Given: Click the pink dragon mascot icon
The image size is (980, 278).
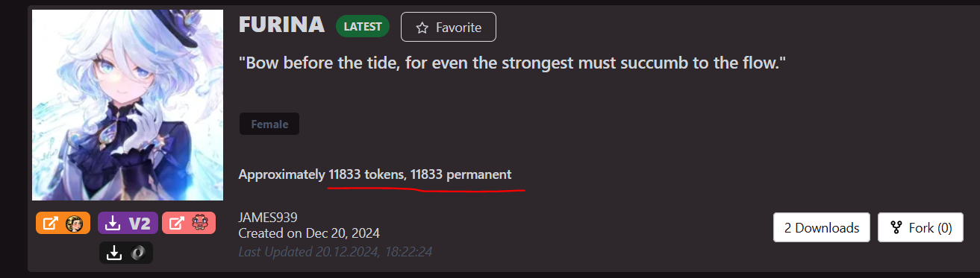Looking at the screenshot, I should tap(199, 223).
